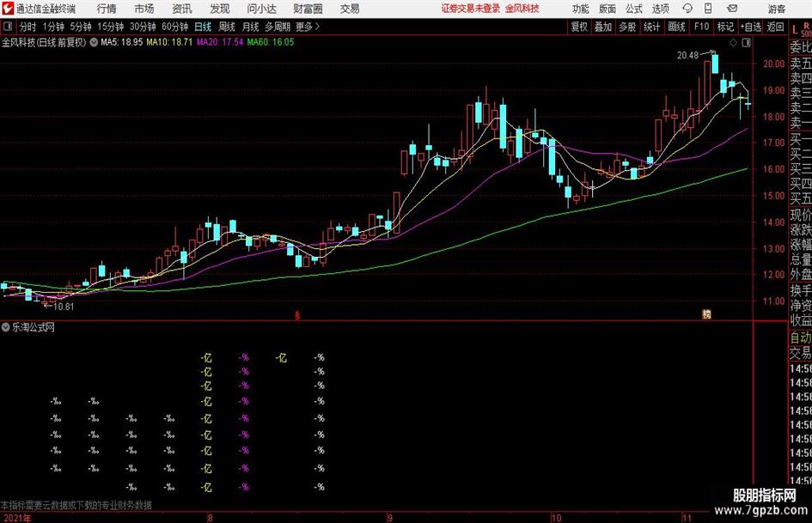Switch to 周线 weekly tab
The width and height of the screenshot is (812, 523).
click(x=227, y=27)
